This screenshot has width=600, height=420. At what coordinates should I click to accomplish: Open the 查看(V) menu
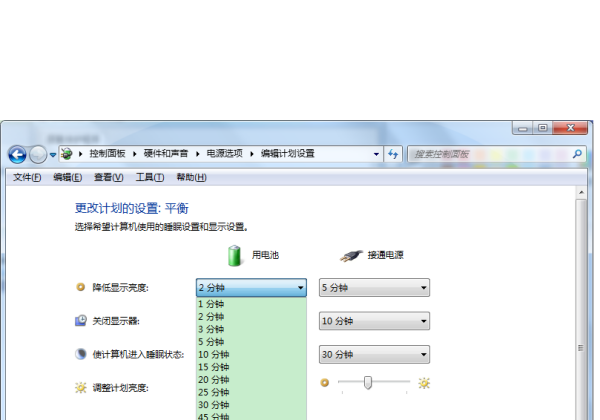[x=109, y=177]
